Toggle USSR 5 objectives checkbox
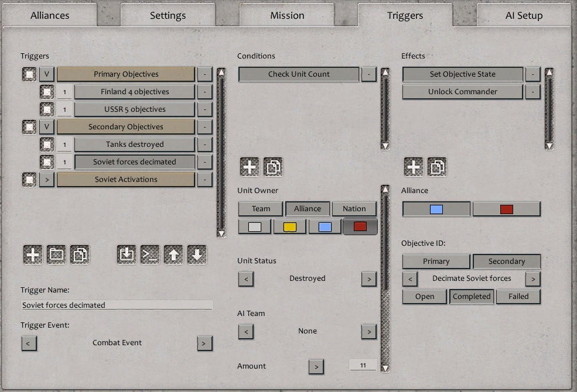 [47, 109]
